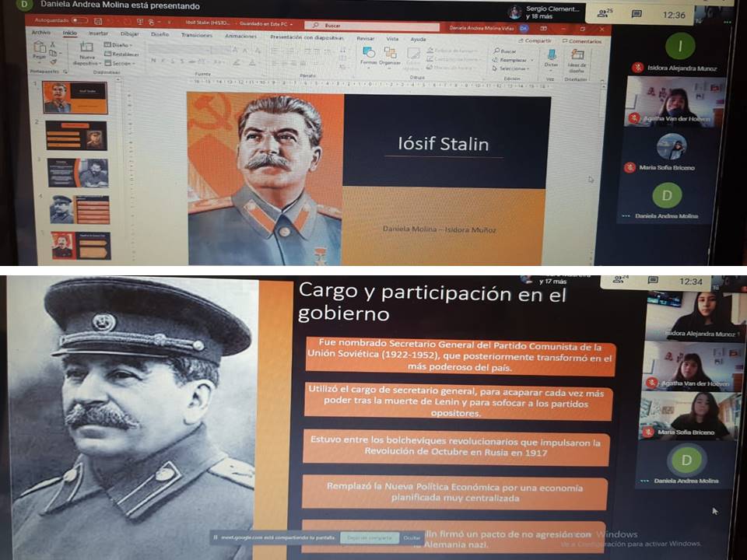Image resolution: width=747 pixels, height=560 pixels.
Task: Select slide 3 thumbnail in the panel
Action: click(78, 173)
